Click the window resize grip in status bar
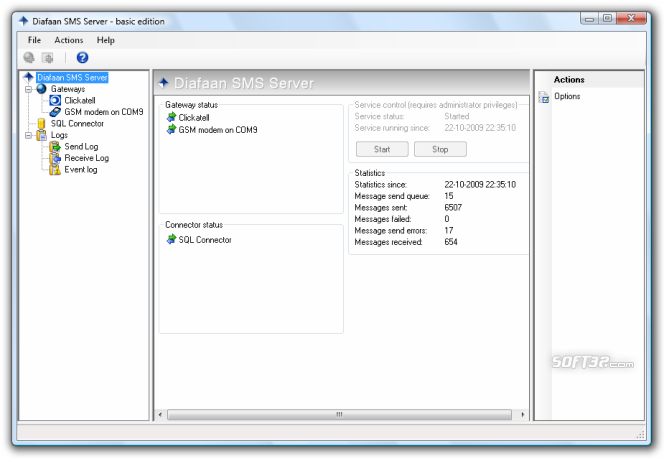 640,434
